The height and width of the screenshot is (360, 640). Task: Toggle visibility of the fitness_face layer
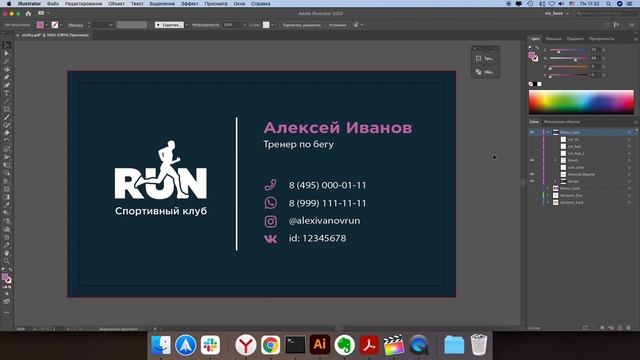[x=532, y=132]
